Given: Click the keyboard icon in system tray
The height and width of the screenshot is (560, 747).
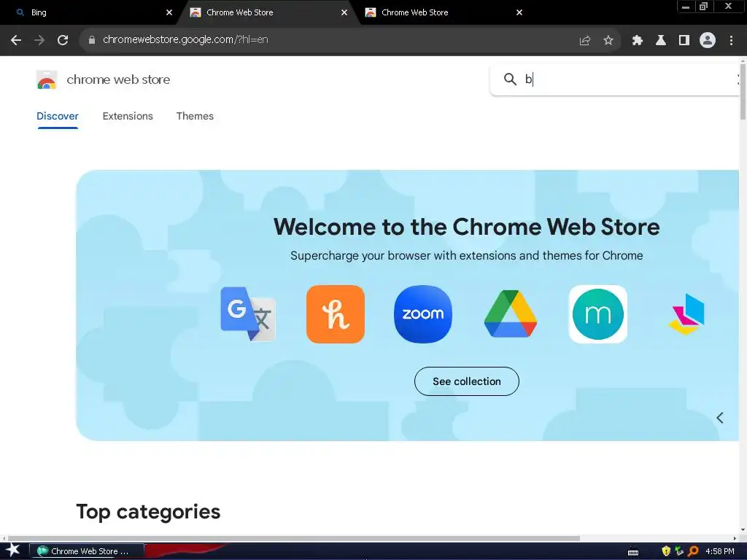Looking at the screenshot, I should (x=633, y=552).
